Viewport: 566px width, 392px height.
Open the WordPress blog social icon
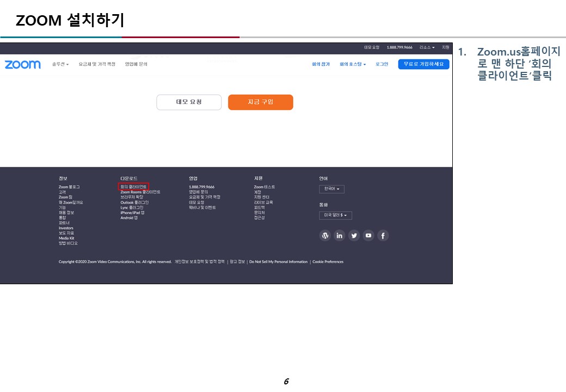click(x=325, y=236)
